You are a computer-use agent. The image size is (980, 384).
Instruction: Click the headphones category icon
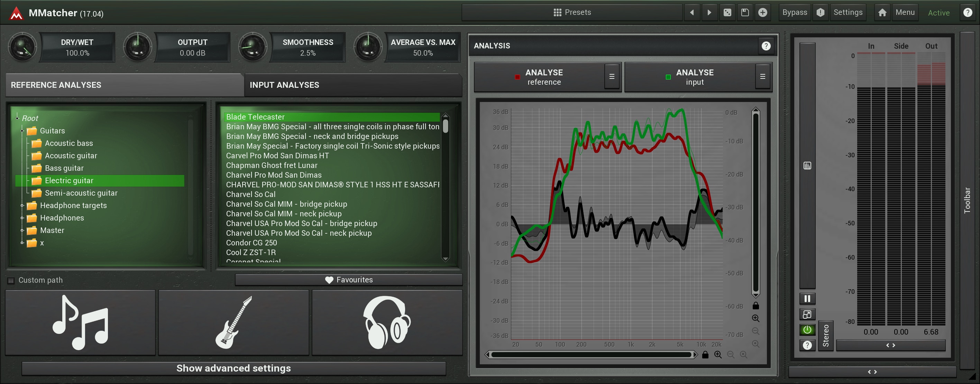387,322
